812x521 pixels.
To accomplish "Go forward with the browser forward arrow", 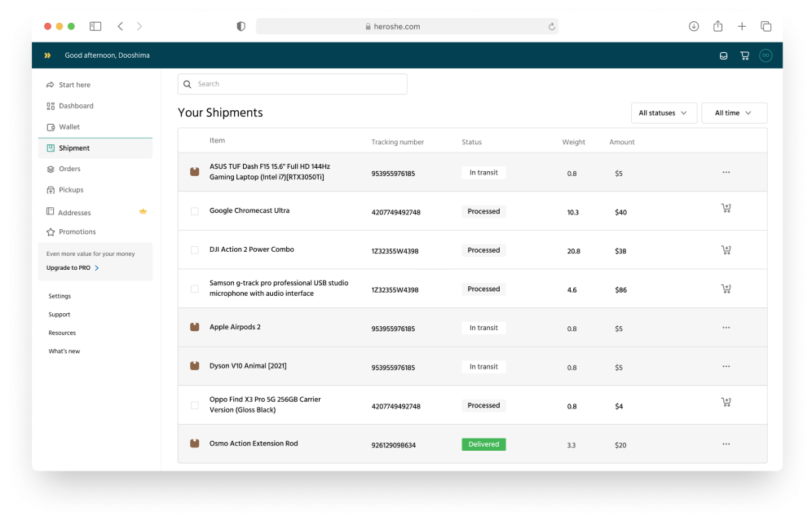I will tap(139, 26).
